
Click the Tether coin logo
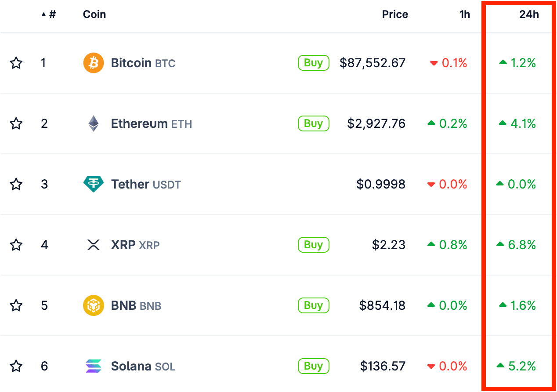tap(94, 184)
